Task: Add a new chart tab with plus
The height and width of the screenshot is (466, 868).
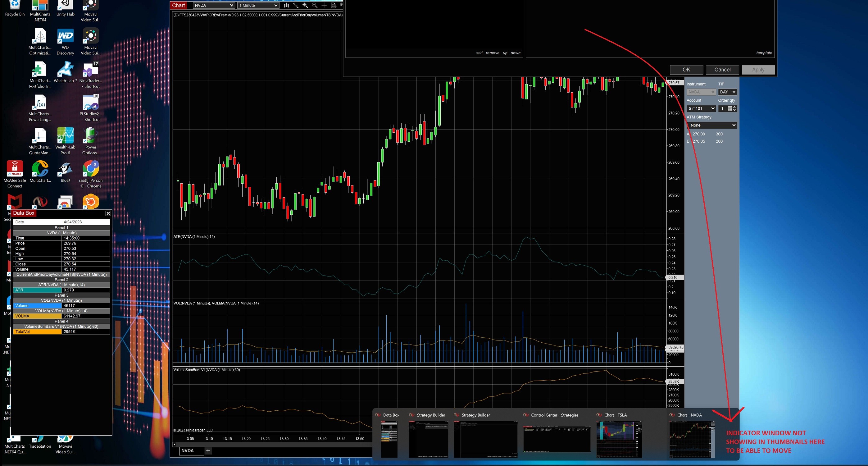Action: [208, 450]
